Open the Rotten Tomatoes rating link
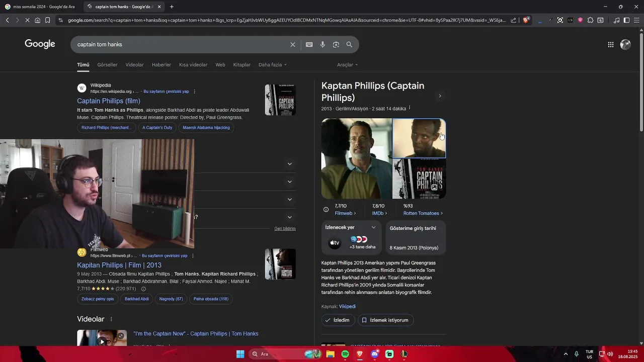 point(423,213)
